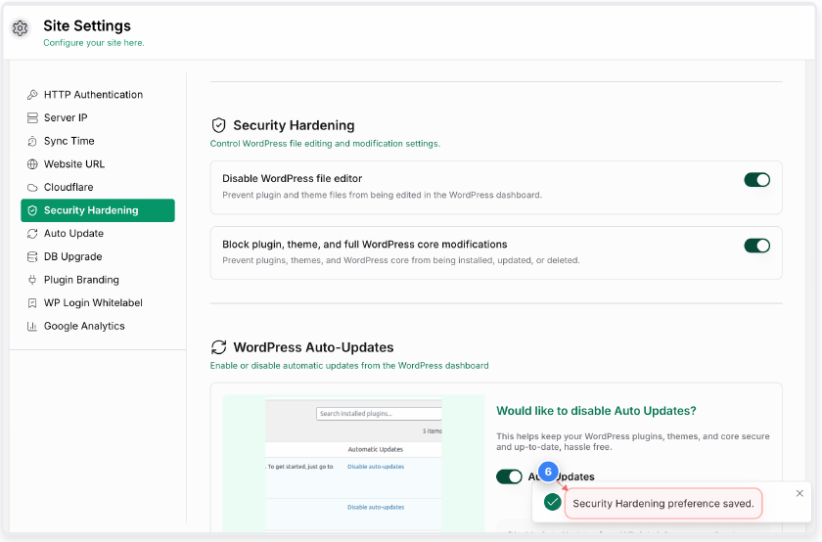Click the shield icon in Security Hardening sidebar item

pos(32,210)
